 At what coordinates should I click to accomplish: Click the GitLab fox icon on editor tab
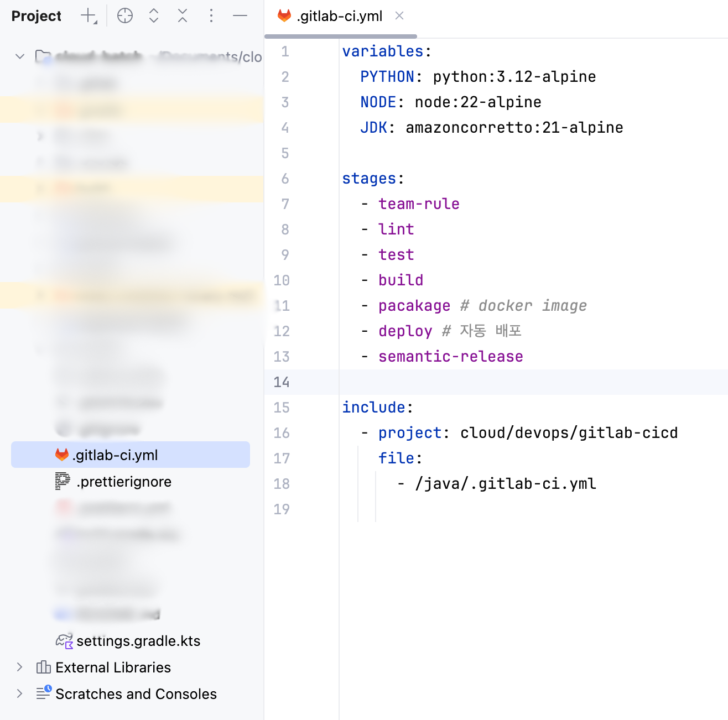click(x=284, y=16)
